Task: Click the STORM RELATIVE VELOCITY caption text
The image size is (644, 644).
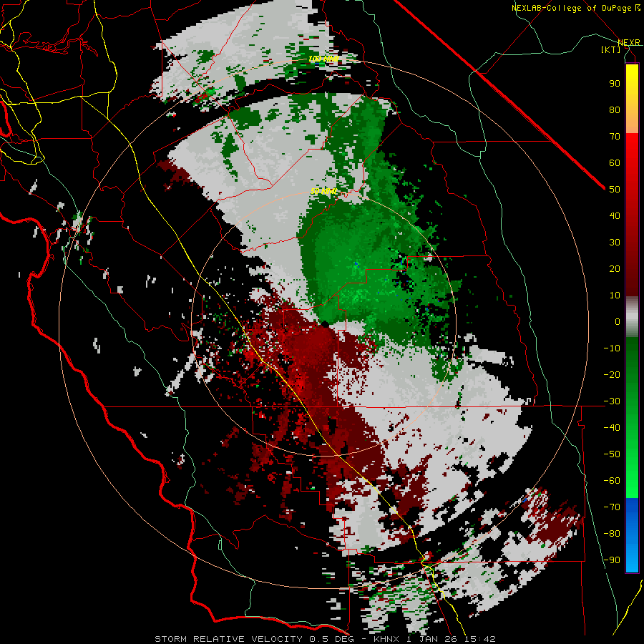Action: (228, 639)
